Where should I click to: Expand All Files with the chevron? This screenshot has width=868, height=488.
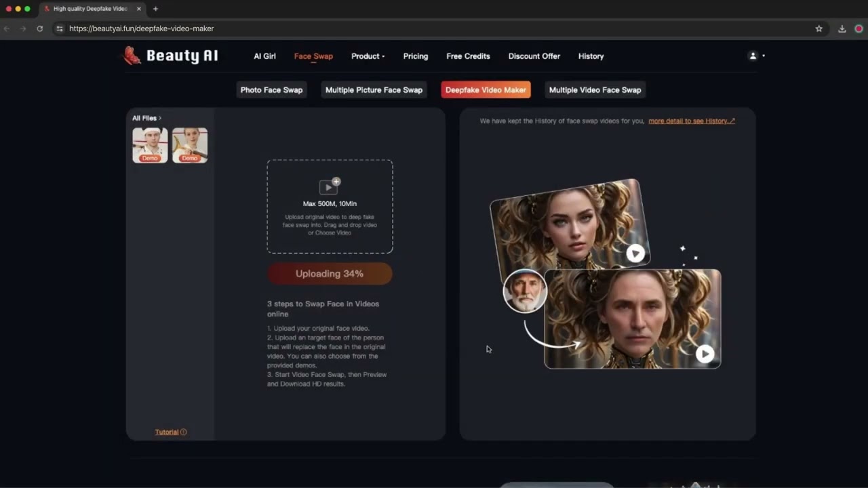(160, 118)
